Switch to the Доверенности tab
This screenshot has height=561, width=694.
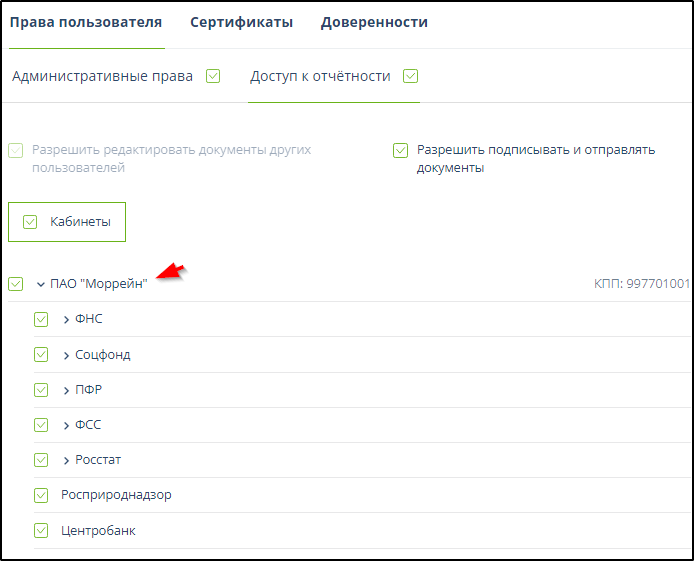coord(374,22)
